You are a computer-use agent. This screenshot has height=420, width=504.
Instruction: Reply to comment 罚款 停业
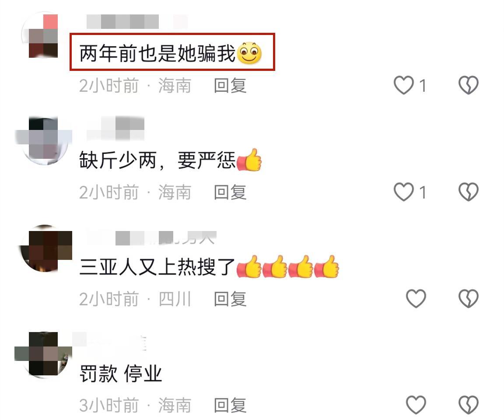(x=230, y=406)
